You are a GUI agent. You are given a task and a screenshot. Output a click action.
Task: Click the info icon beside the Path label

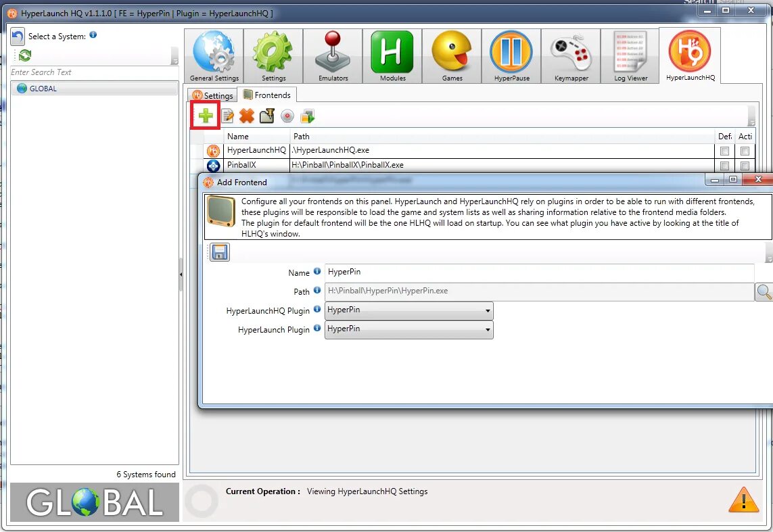pyautogui.click(x=317, y=290)
